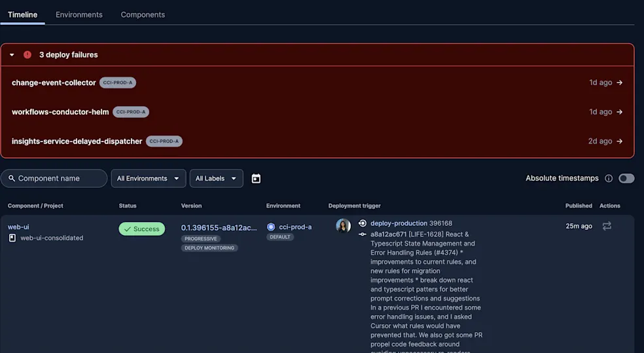Screen dimensions: 644x353
Task: Click the cci-prod-a environment icon
Action: 271,227
